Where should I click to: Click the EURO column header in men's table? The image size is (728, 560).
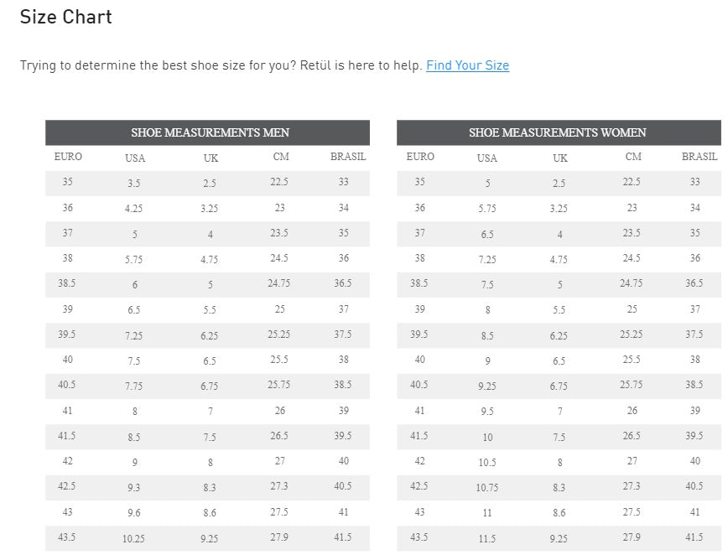[68, 157]
